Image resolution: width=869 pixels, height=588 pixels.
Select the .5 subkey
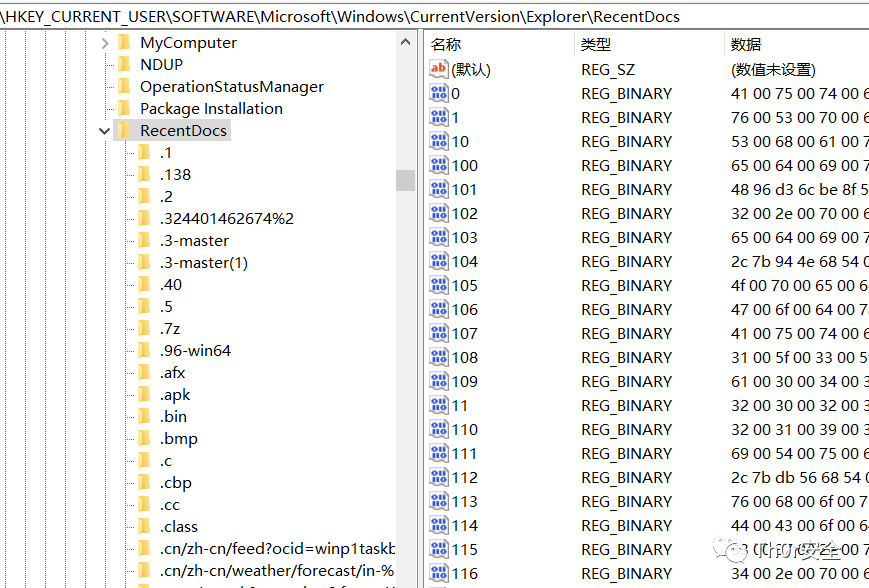tap(166, 306)
